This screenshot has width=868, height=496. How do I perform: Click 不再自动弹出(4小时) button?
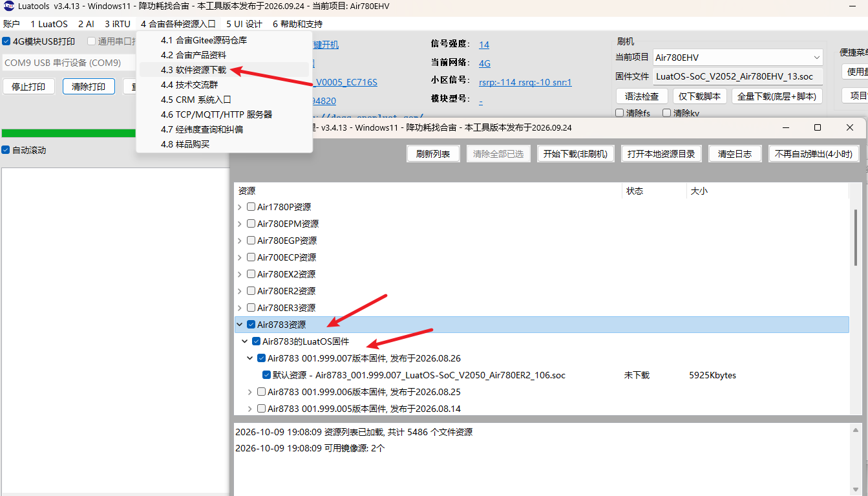click(x=814, y=154)
